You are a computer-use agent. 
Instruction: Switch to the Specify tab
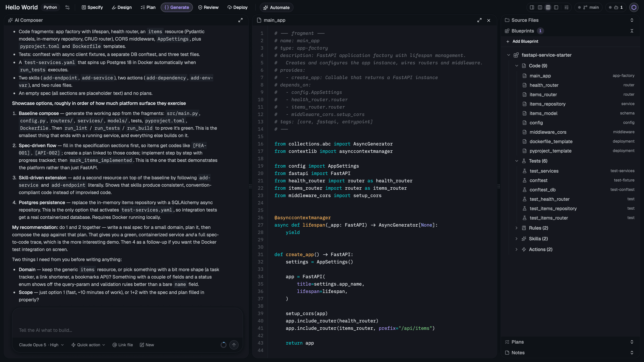[x=92, y=8]
